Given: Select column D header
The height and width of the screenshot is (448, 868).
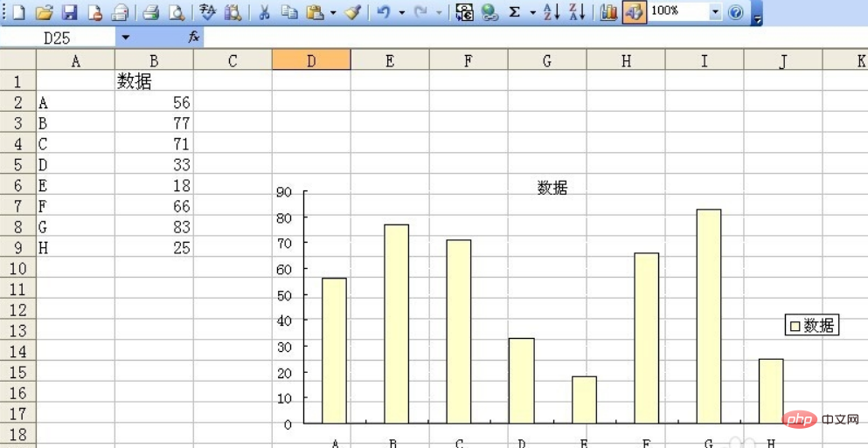Looking at the screenshot, I should click(311, 60).
